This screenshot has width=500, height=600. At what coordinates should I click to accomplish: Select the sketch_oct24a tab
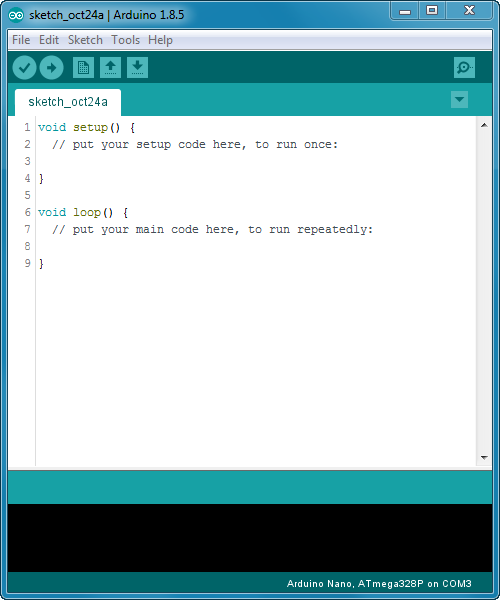point(68,102)
